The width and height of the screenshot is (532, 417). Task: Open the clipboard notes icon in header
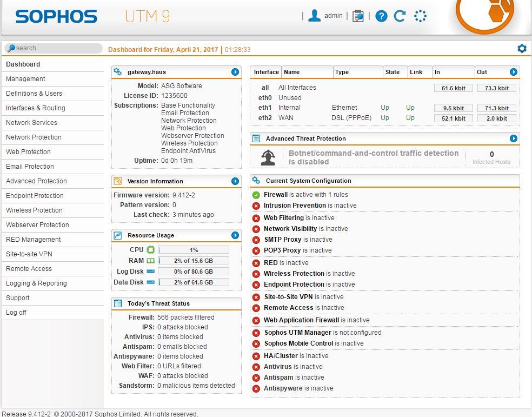pyautogui.click(x=358, y=16)
